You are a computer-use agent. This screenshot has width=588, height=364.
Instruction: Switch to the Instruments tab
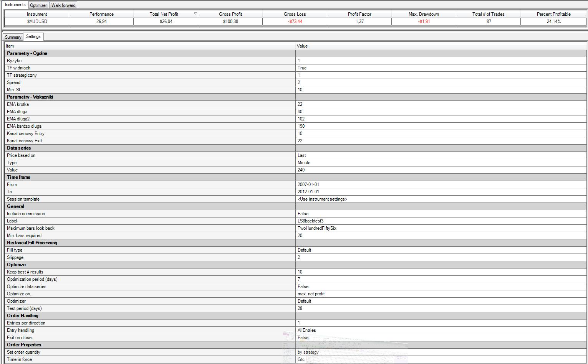tap(15, 5)
